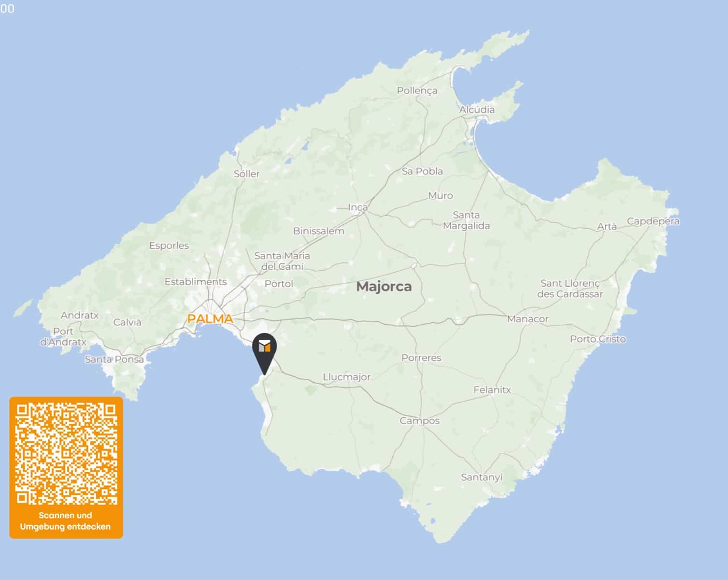Click the Llucmajor map label
Viewport: 728px width, 580px height.
(x=346, y=377)
